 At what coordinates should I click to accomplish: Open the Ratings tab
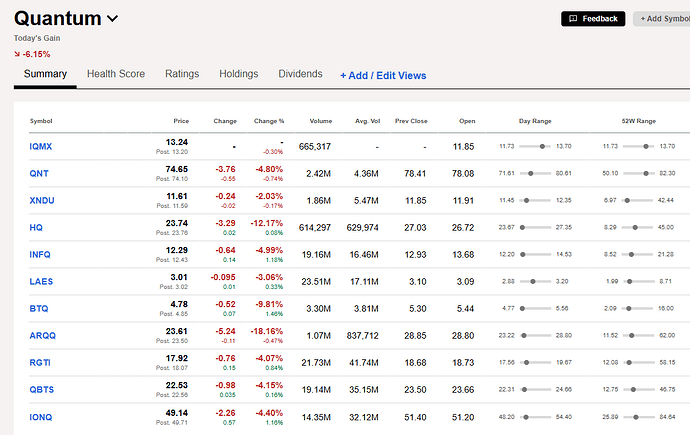tap(182, 74)
